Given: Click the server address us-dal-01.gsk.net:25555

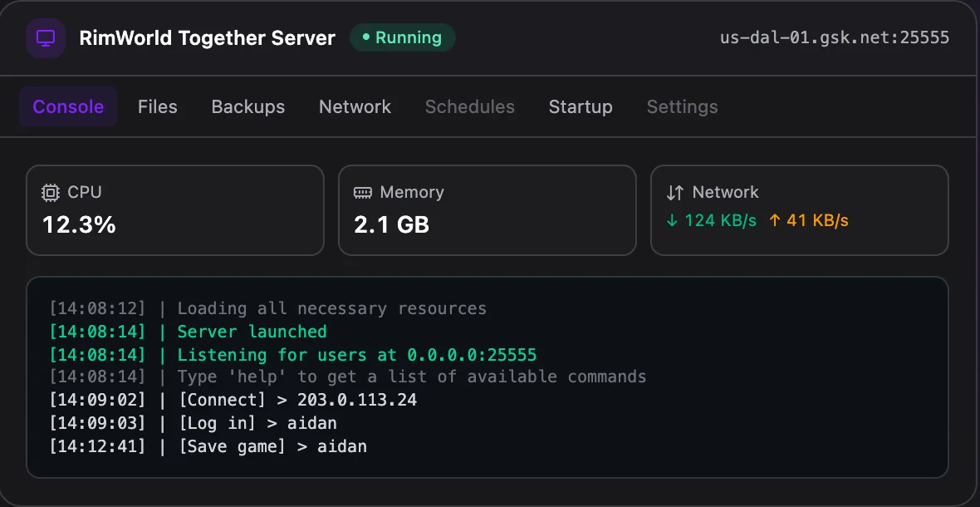Looking at the screenshot, I should click(x=835, y=37).
